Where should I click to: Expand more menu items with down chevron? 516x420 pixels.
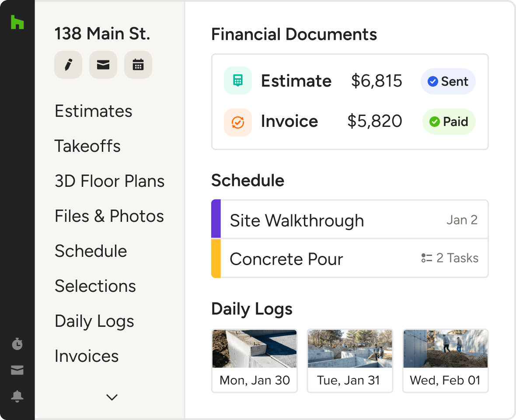point(112,397)
